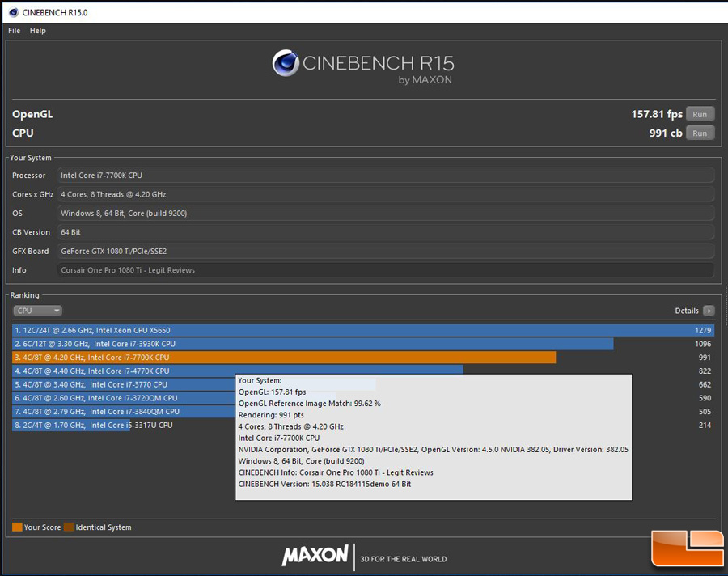Click the brown Identical System legend swatch
The height and width of the screenshot is (576, 728).
(69, 527)
